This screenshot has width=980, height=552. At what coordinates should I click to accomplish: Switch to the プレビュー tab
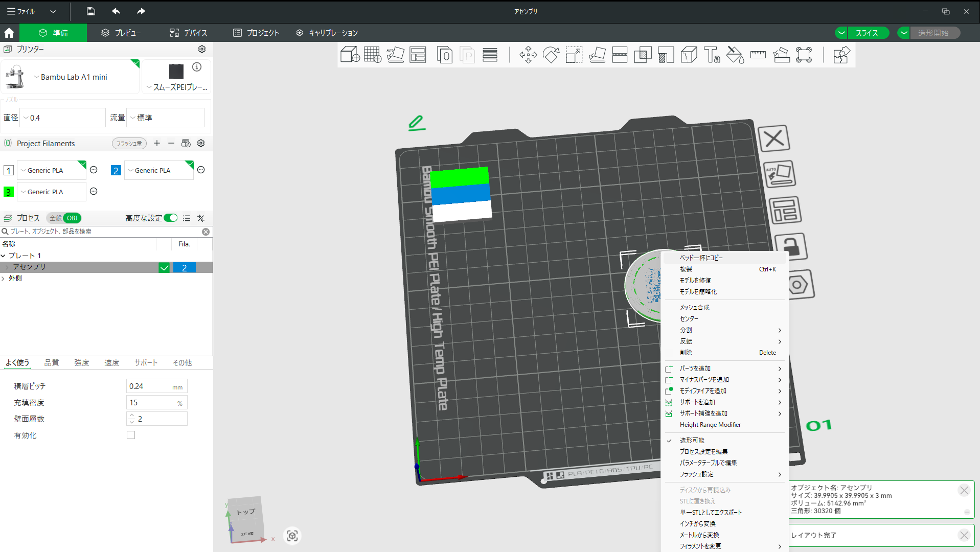click(121, 33)
